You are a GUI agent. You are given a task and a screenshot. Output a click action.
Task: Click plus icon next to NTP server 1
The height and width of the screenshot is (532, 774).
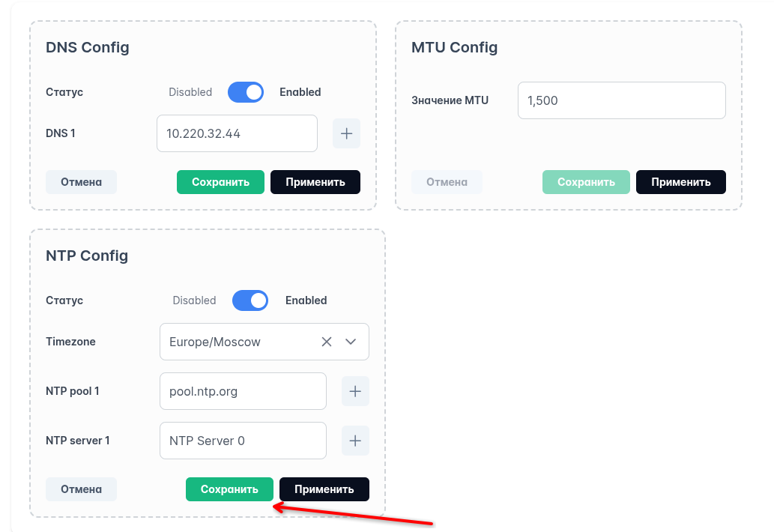click(355, 441)
